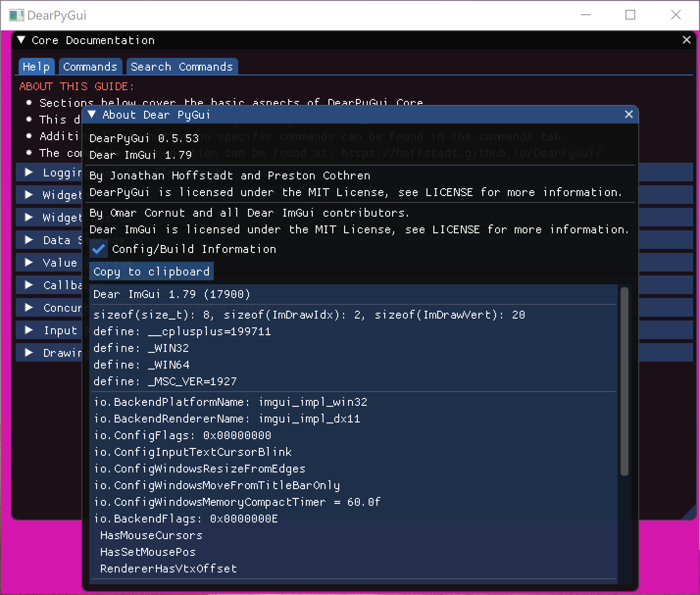The image size is (700, 595).
Task: Click 'io.ConfigWindowsMemoryCompactTimer = 60.0f'
Action: [237, 502]
